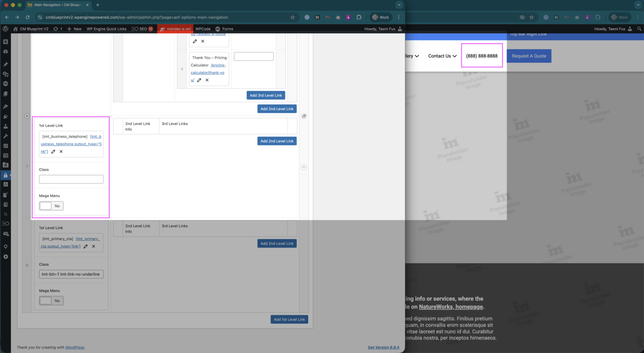Toggle Mega Menu switch for business telephone link
644x353 pixels.
point(51,206)
